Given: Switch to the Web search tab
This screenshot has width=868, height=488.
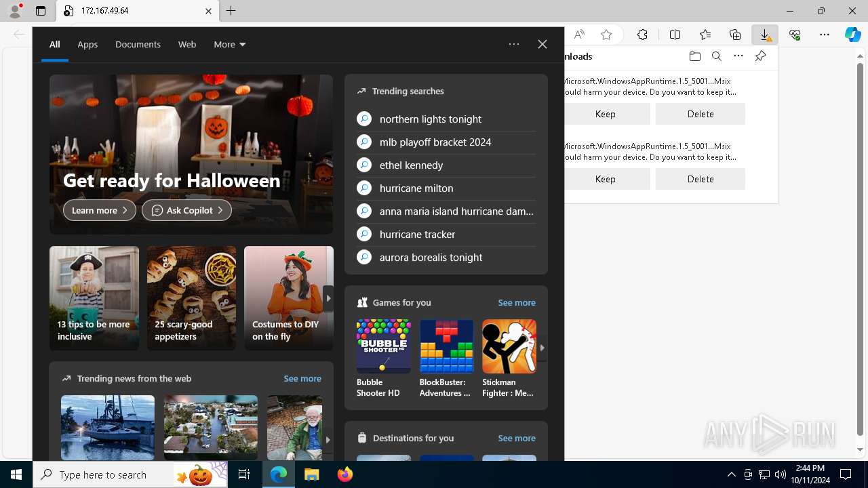Looking at the screenshot, I should click(187, 44).
